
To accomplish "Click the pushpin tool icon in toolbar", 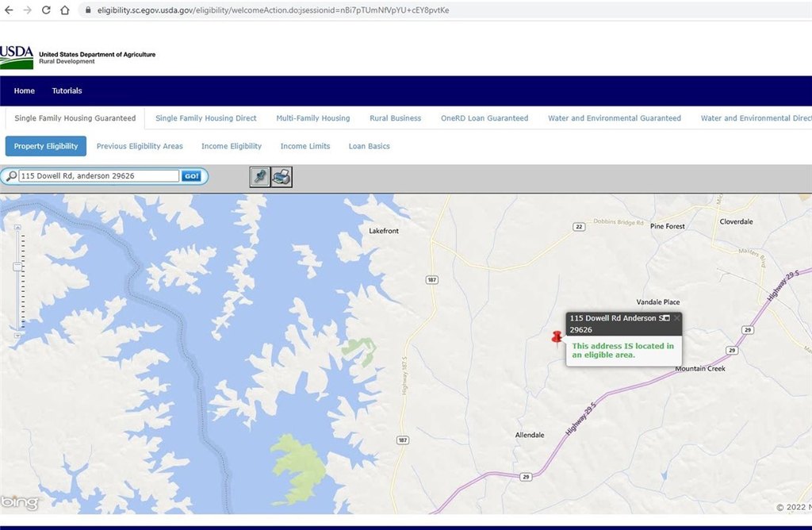I will click(260, 177).
